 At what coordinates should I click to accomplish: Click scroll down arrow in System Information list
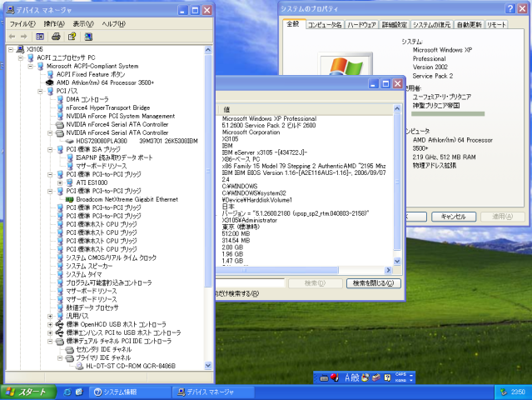tap(397, 261)
